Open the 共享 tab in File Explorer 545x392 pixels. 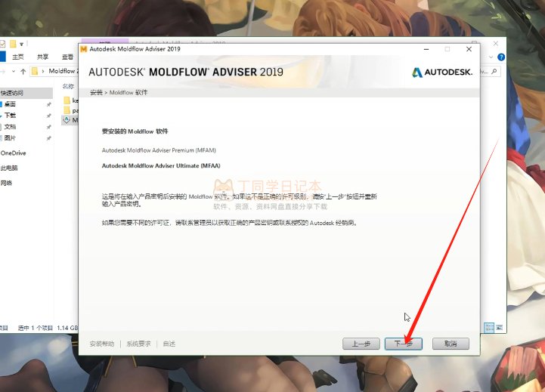coord(43,57)
